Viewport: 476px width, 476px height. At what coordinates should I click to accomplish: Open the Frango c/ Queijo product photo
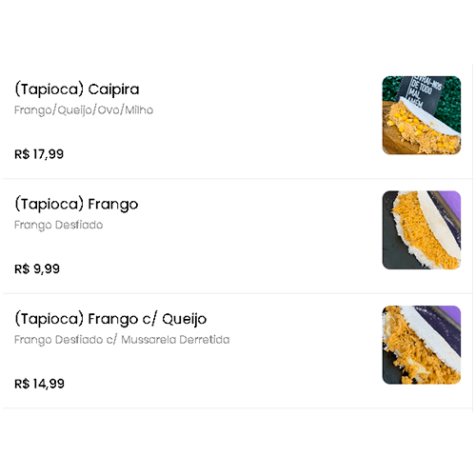pyautogui.click(x=422, y=345)
